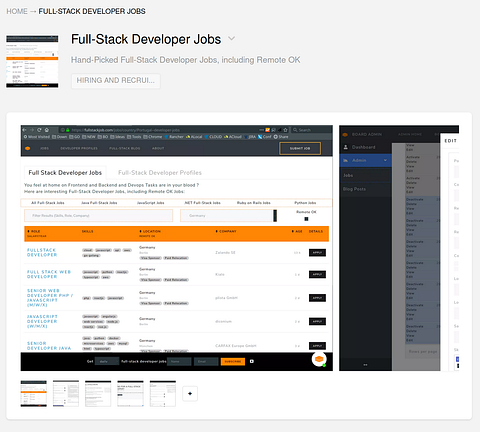480x432 pixels.
Task: Click the HOME breadcrumb link
Action: click(x=17, y=11)
